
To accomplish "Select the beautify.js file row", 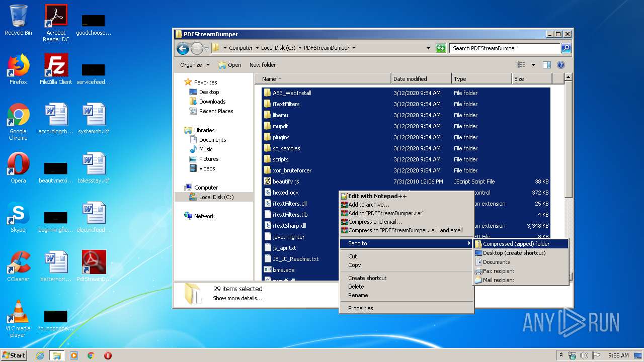I will (x=407, y=182).
